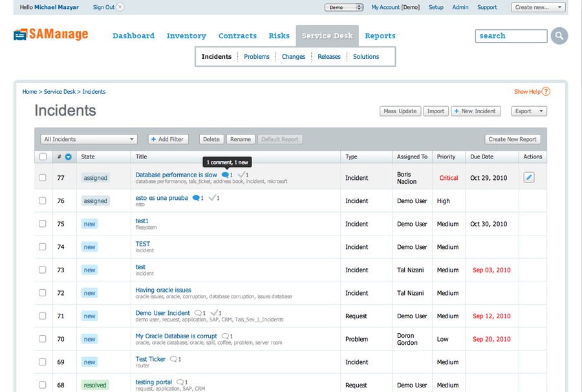Image resolution: width=582 pixels, height=392 pixels.
Task: Click checkmark icon on Database performance is slow
Action: click(x=241, y=174)
